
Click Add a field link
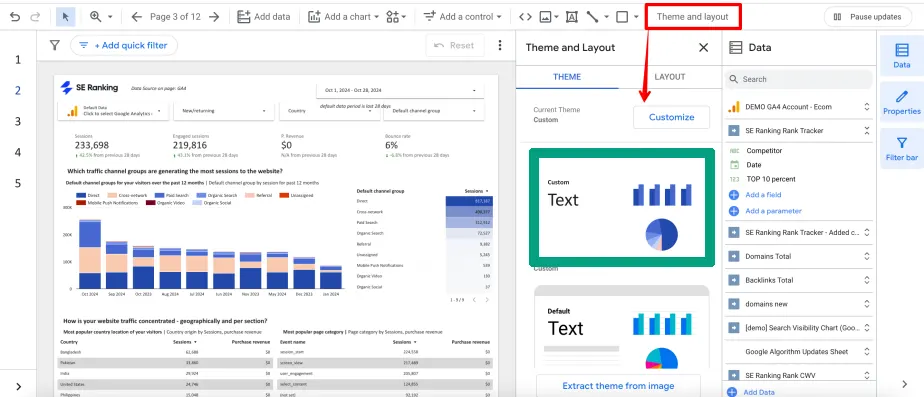coord(764,194)
